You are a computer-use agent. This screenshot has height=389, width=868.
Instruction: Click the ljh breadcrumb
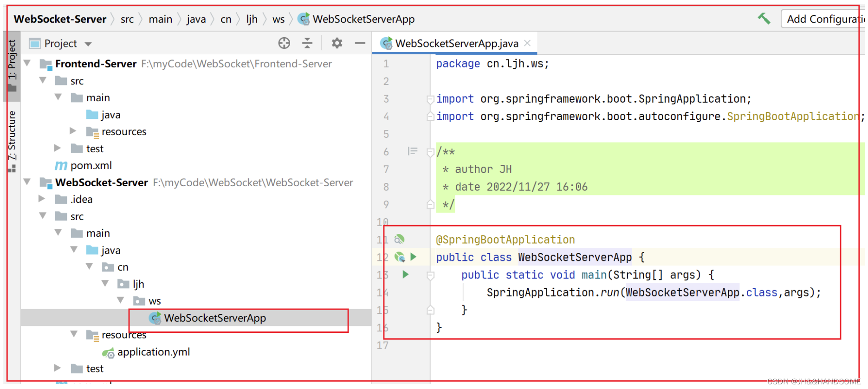pyautogui.click(x=252, y=19)
